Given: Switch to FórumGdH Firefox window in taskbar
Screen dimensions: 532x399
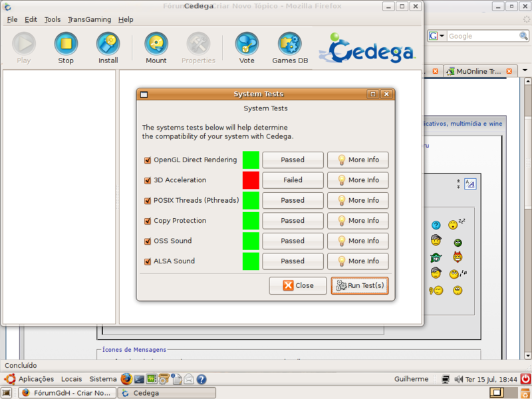Looking at the screenshot, I should [67, 393].
